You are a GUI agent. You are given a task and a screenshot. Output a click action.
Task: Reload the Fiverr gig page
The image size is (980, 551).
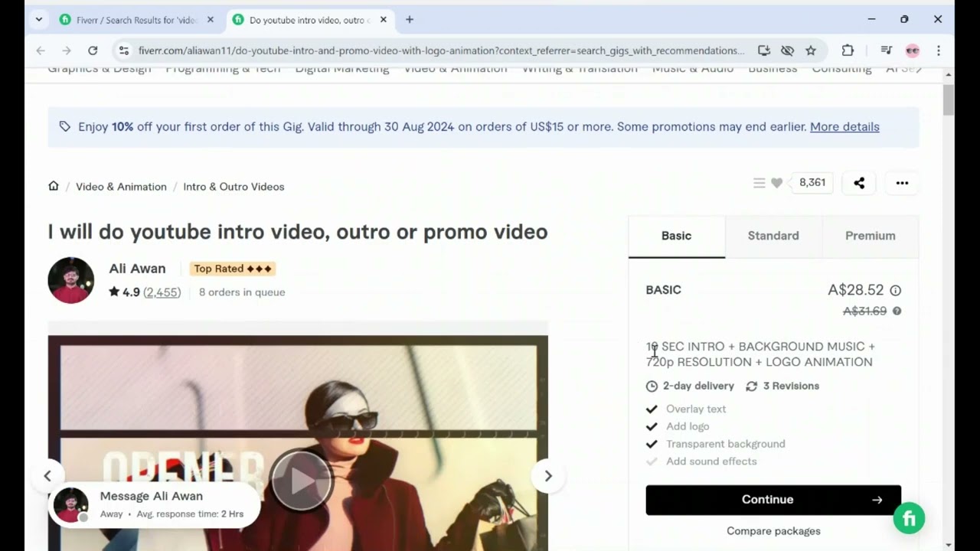[93, 51]
